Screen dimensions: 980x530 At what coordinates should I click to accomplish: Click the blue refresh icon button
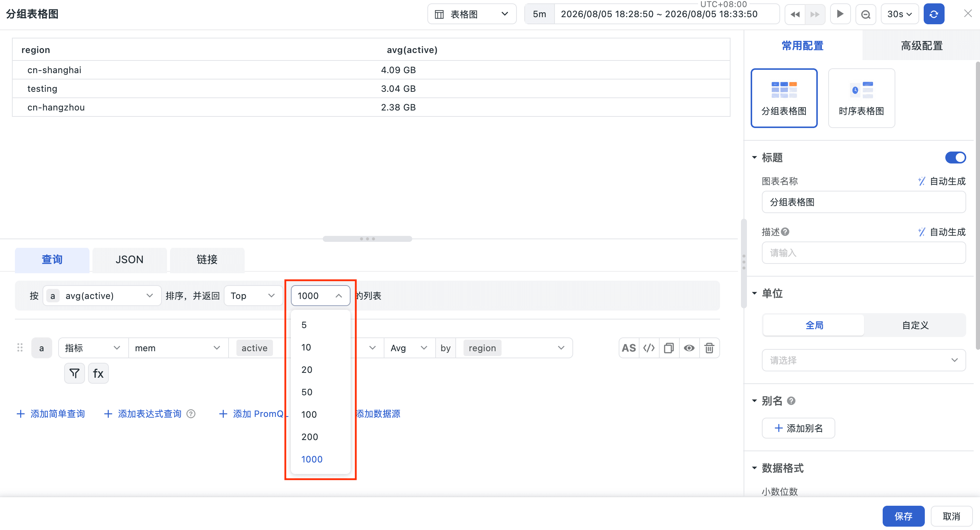[934, 14]
